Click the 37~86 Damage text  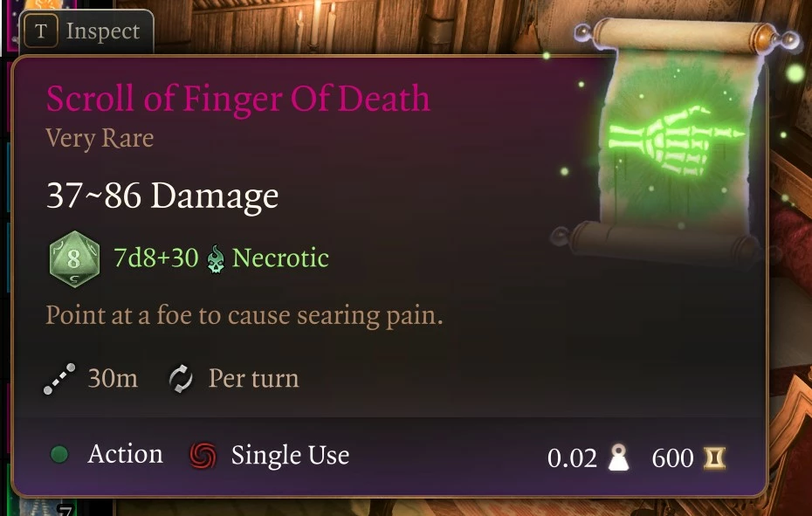coord(162,196)
